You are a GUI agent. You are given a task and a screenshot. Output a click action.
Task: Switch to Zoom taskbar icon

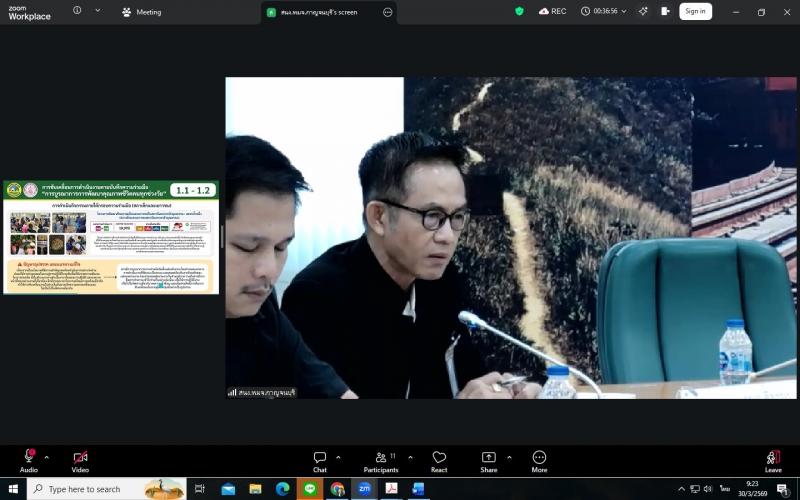point(364,489)
